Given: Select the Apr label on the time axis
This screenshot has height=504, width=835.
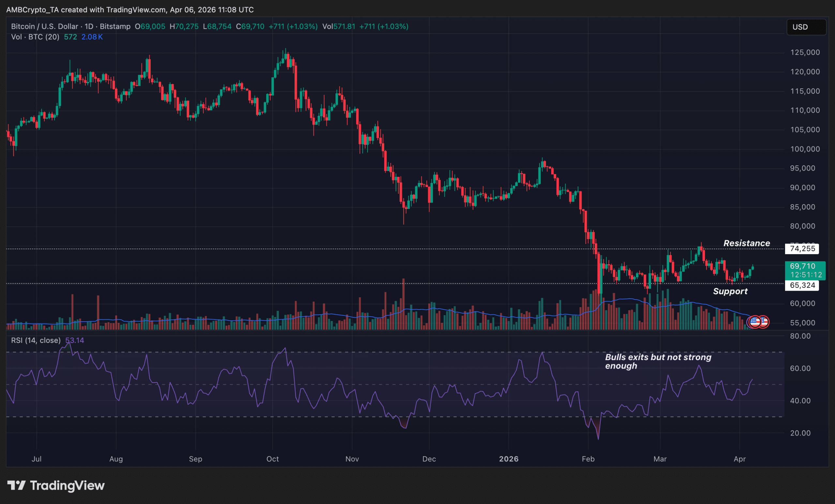Looking at the screenshot, I should (740, 459).
